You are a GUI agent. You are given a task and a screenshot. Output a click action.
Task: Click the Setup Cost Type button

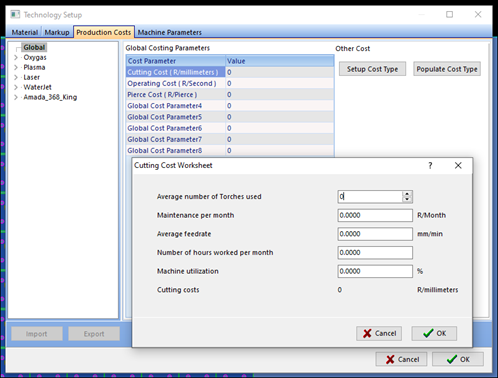(x=372, y=69)
